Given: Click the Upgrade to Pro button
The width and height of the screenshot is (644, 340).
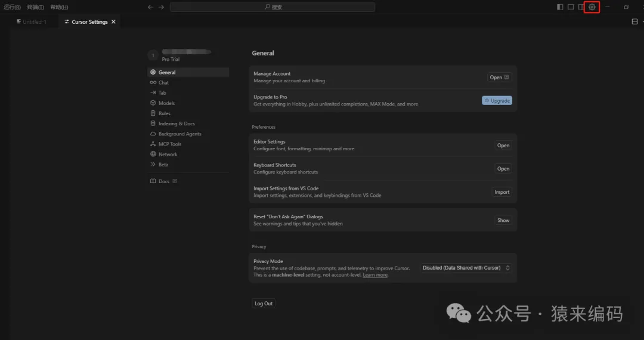Looking at the screenshot, I should coord(497,101).
